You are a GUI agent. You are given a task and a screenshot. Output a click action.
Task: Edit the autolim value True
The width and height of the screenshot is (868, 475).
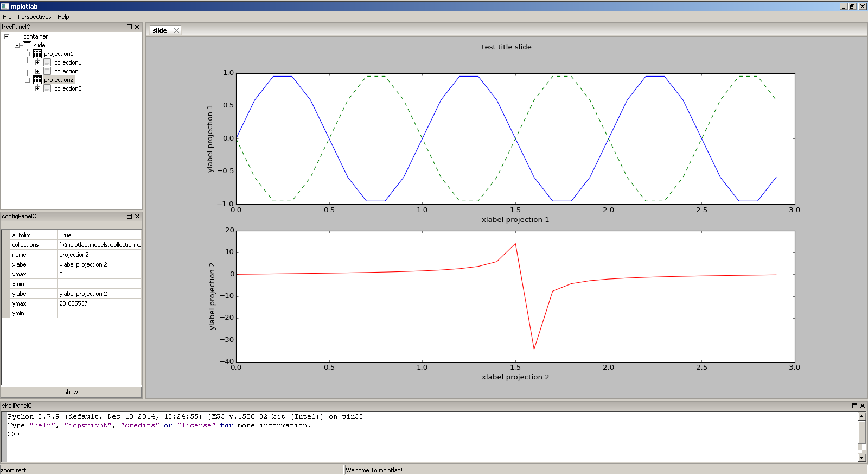pyautogui.click(x=99, y=235)
